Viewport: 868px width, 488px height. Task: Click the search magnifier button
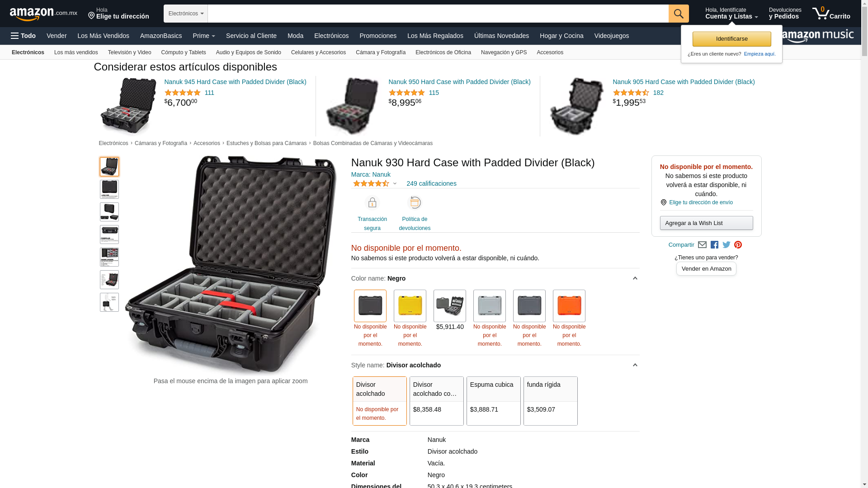(679, 14)
